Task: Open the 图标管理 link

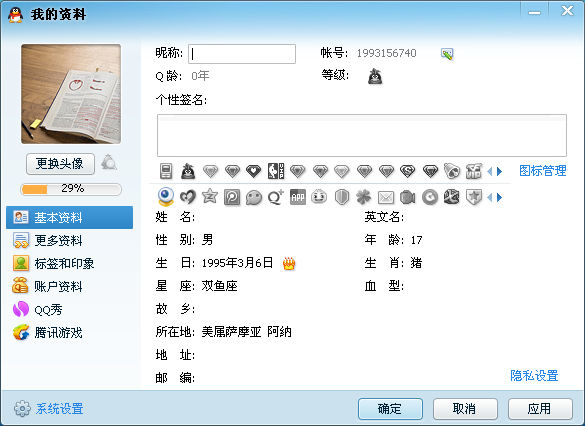Action: click(543, 171)
